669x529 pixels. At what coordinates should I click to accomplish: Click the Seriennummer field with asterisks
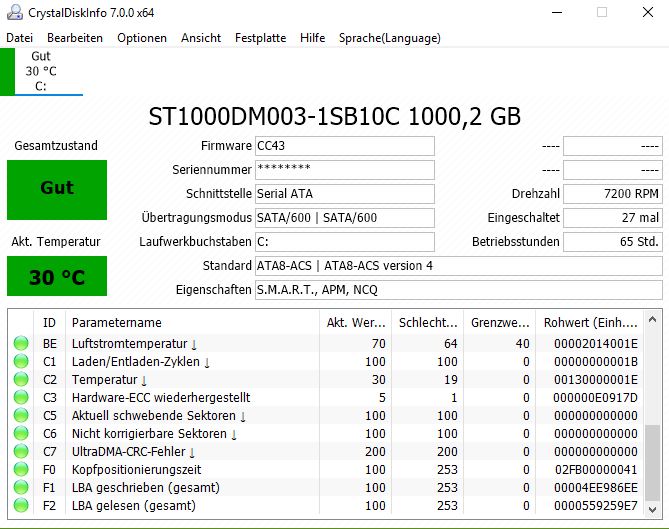(x=345, y=170)
